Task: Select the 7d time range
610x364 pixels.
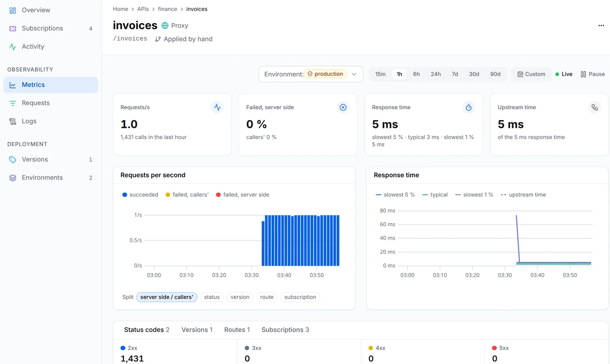Action: [x=455, y=74]
